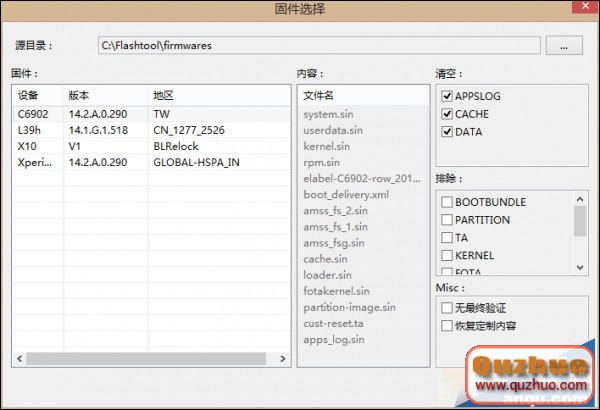Uncheck the APPSLOG wipe checkbox

(x=447, y=96)
